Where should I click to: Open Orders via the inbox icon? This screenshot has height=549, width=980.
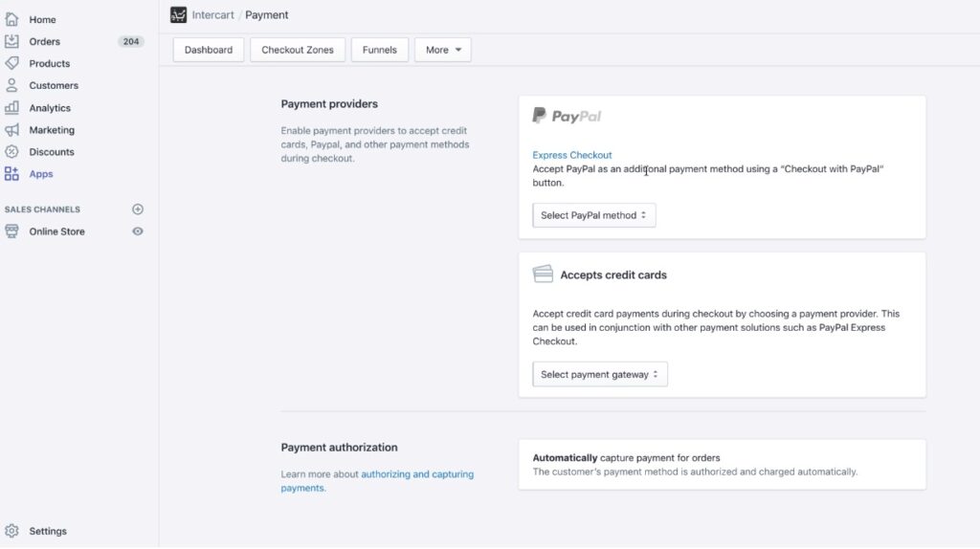[x=11, y=41]
